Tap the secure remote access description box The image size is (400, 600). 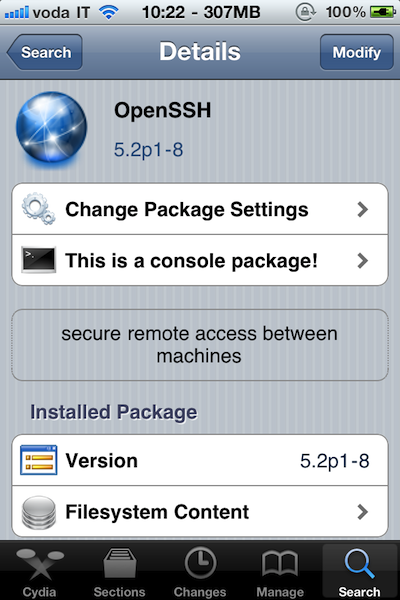[200, 345]
